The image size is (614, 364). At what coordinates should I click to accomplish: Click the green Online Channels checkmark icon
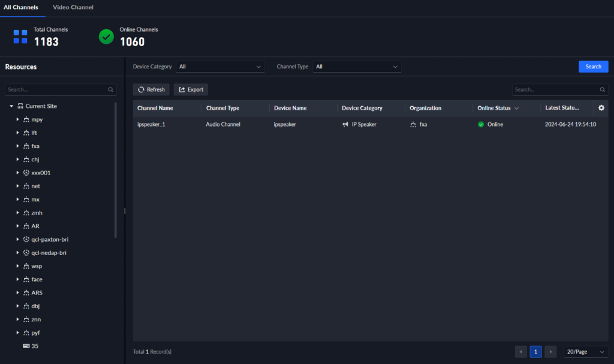(x=106, y=37)
